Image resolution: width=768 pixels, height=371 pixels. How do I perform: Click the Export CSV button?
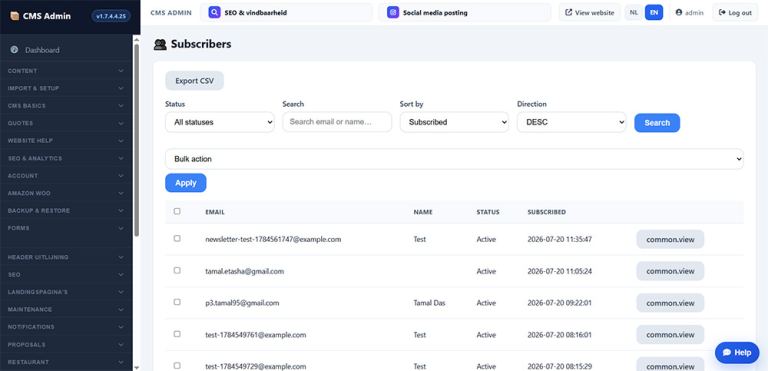[x=194, y=81]
